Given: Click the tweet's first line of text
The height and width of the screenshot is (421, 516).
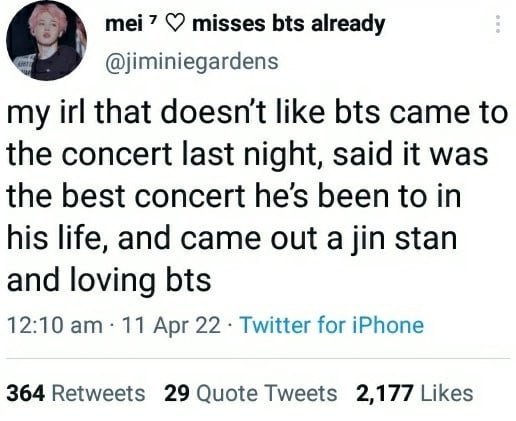Looking at the screenshot, I should 257,113.
